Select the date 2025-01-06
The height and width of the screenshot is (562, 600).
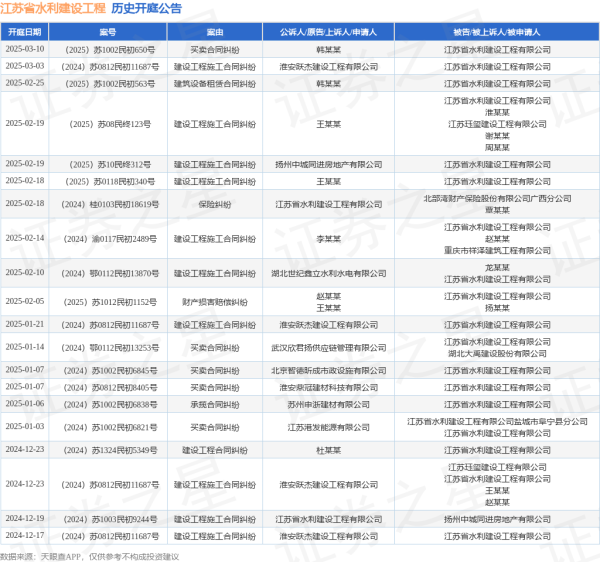click(25, 404)
